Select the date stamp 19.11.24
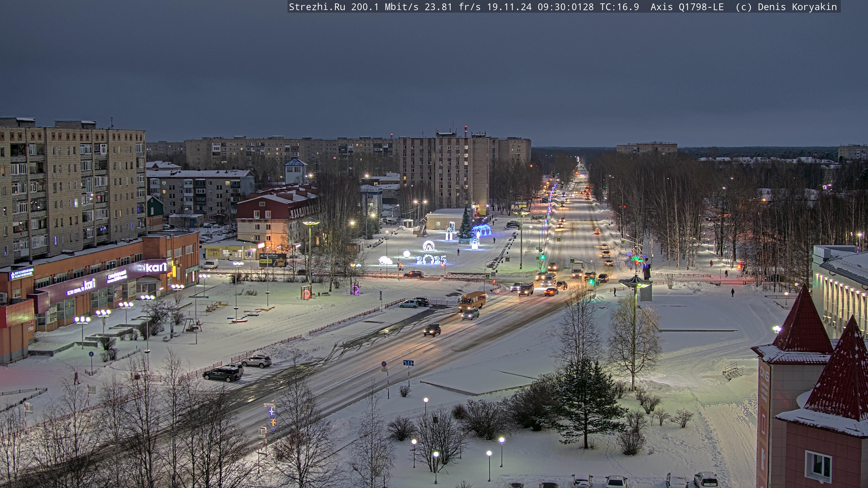 (509, 7)
